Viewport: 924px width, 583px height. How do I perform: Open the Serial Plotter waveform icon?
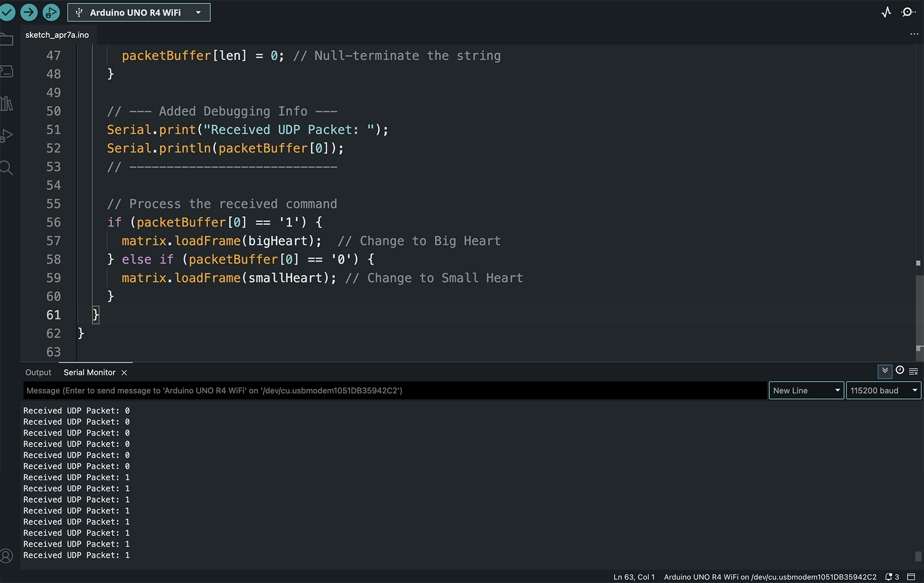pyautogui.click(x=886, y=12)
